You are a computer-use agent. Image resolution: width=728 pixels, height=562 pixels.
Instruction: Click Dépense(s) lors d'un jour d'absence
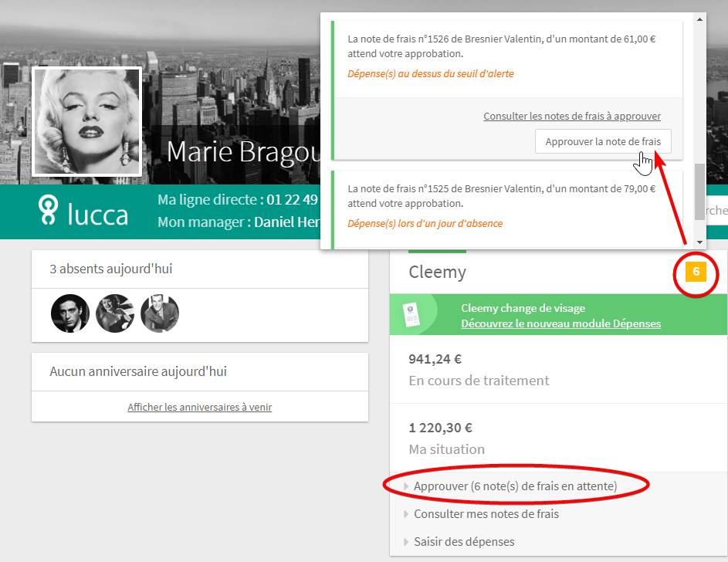tap(425, 224)
